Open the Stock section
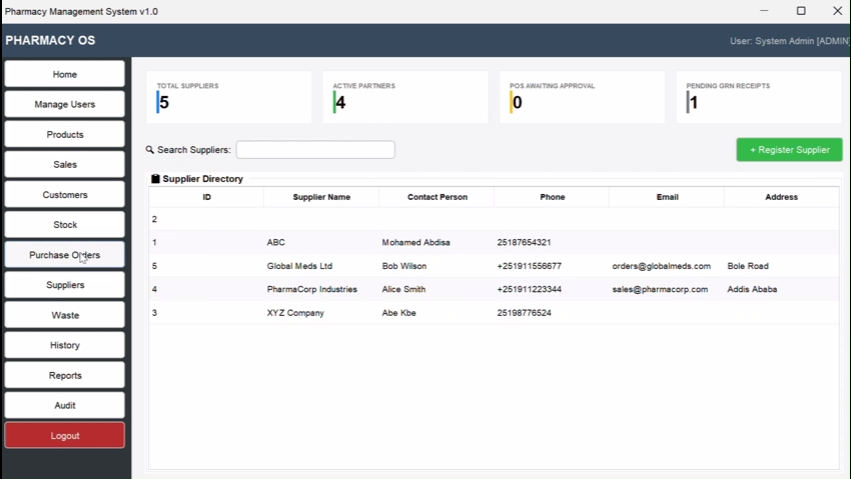Image resolution: width=851 pixels, height=479 pixels. pos(65,225)
